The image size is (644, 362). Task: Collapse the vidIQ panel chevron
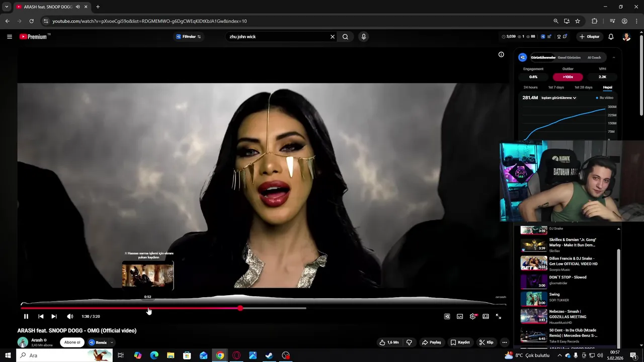click(613, 57)
